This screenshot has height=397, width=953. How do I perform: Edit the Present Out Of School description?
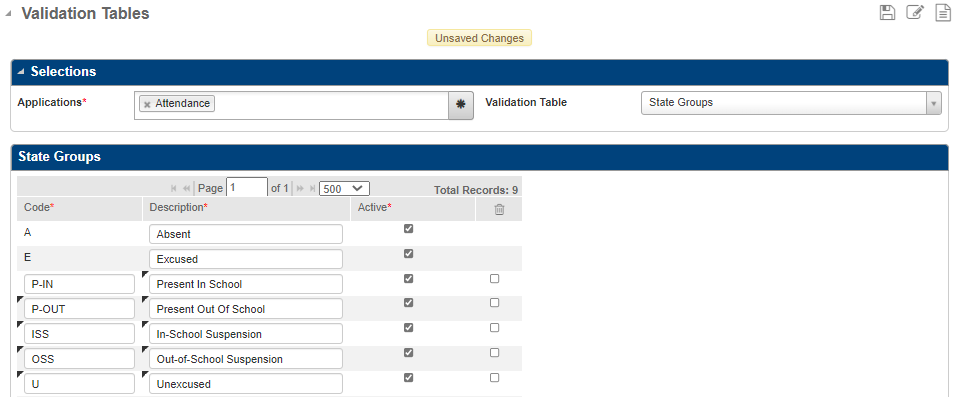(246, 309)
